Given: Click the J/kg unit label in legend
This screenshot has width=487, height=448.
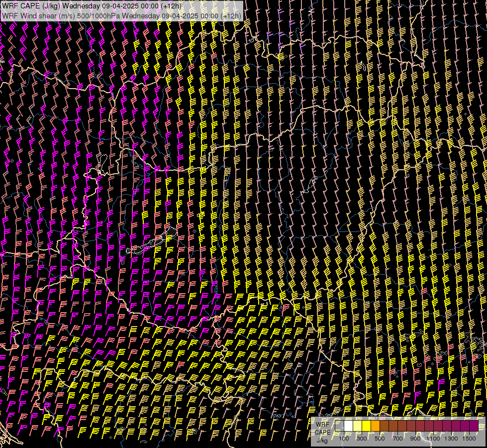Looking at the screenshot, I should (322, 441).
